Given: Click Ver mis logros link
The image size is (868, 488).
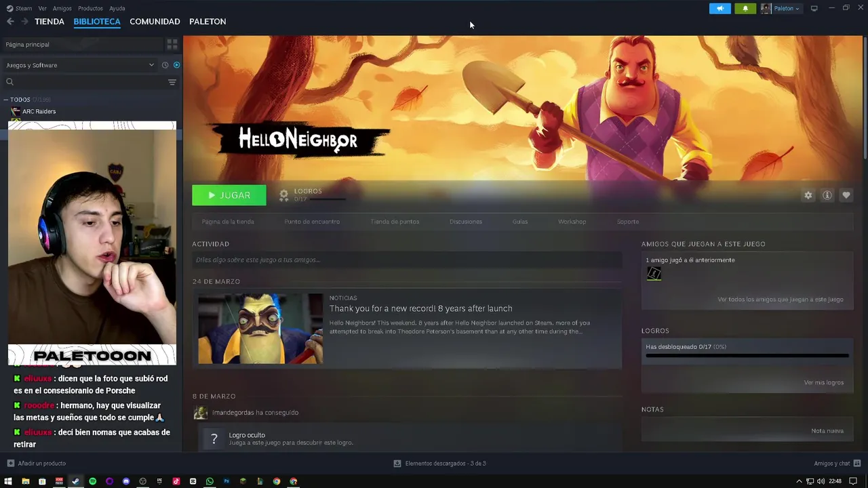Looking at the screenshot, I should pos(824,382).
